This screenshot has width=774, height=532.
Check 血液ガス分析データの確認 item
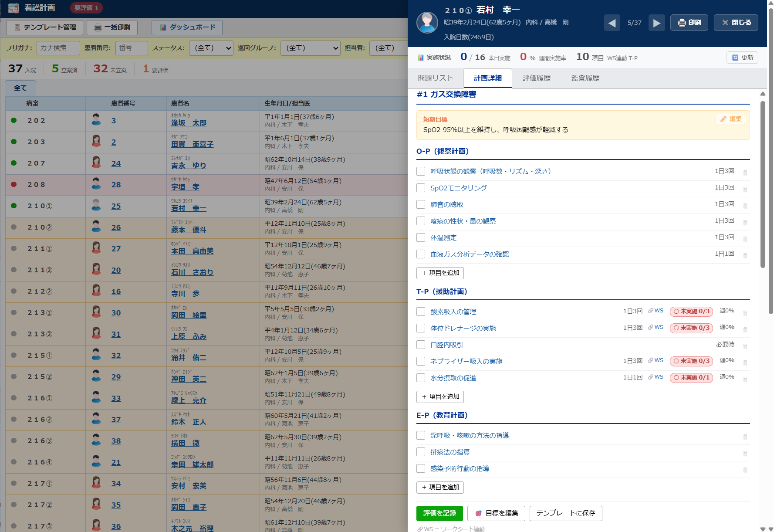pyautogui.click(x=421, y=254)
